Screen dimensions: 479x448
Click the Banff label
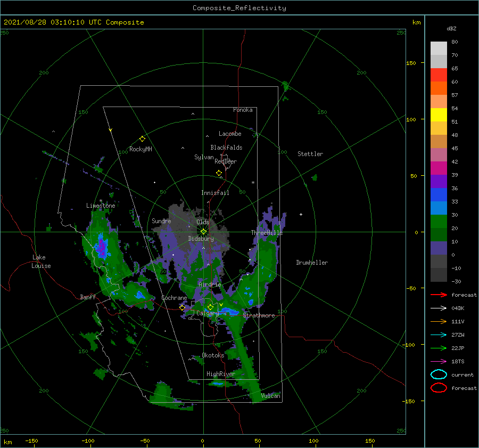88,297
